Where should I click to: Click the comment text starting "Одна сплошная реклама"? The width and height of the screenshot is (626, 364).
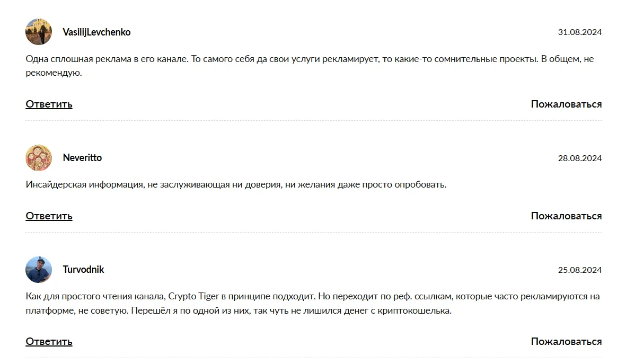coord(310,66)
